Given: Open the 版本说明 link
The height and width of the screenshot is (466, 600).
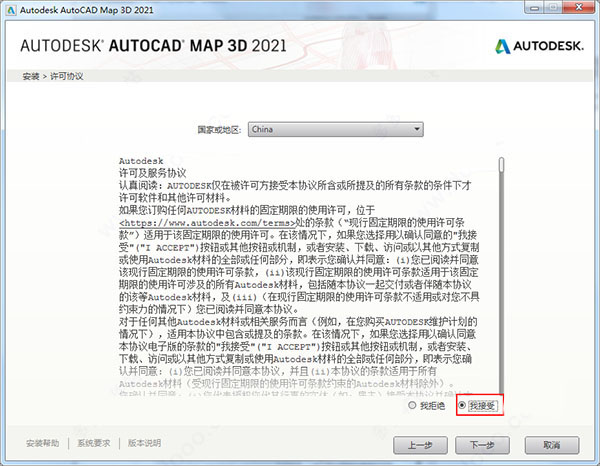Looking at the screenshot, I should (144, 443).
